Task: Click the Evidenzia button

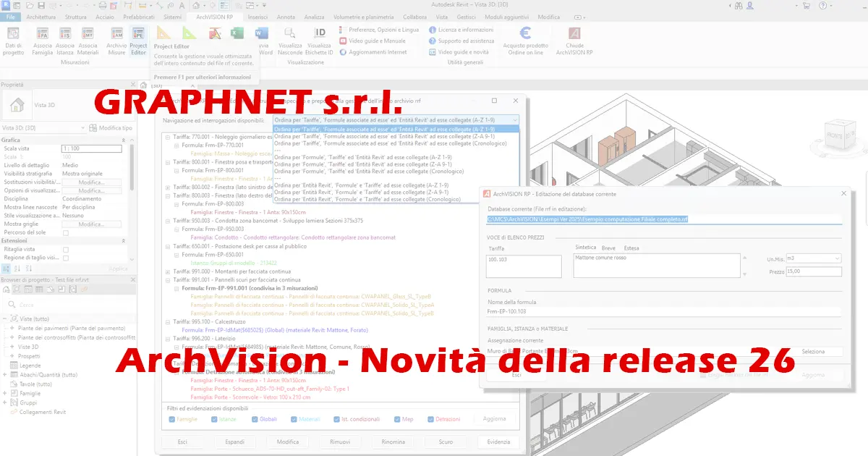Action: (498, 442)
